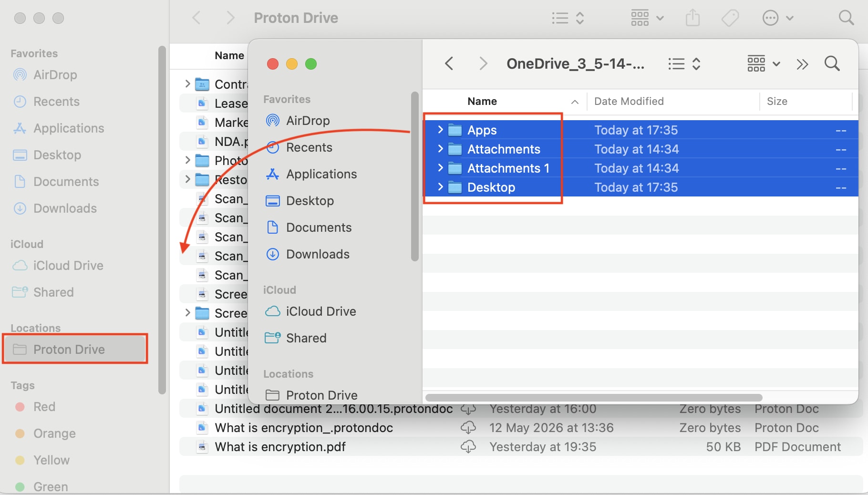Screen dimensions: 868x495
Task: Select the Attachments 1 folder row
Action: coord(641,168)
